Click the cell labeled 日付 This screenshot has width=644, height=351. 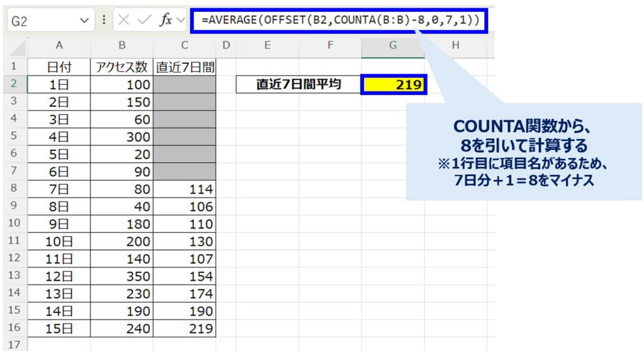click(x=59, y=67)
